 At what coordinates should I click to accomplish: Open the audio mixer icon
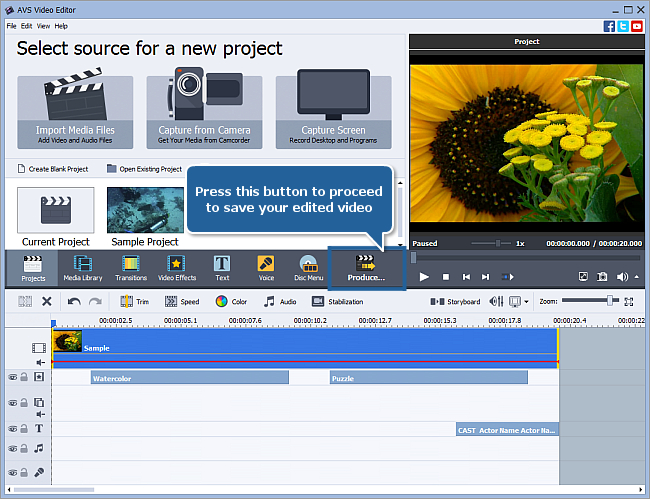coord(497,301)
